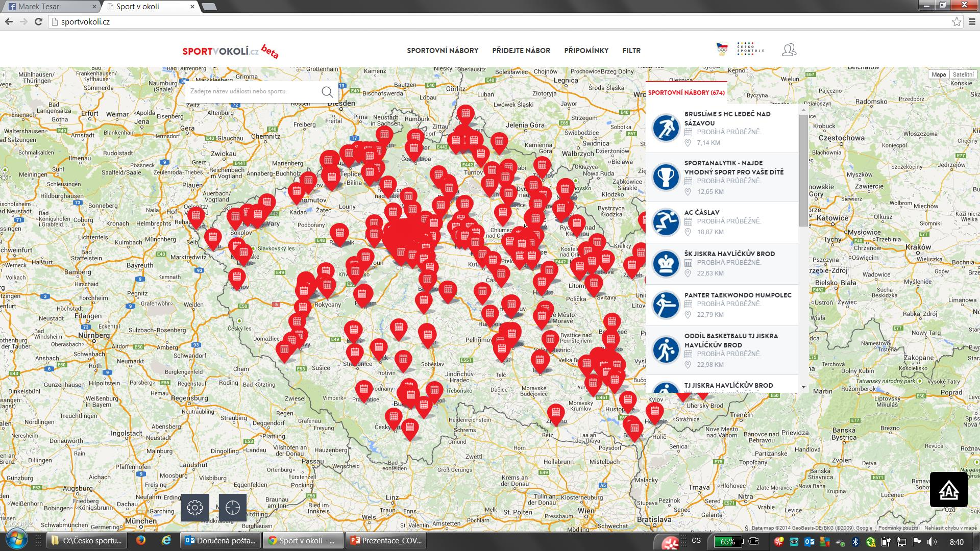Open the running athlete icon for AC Čáslav
This screenshot has height=551, width=980.
click(666, 222)
